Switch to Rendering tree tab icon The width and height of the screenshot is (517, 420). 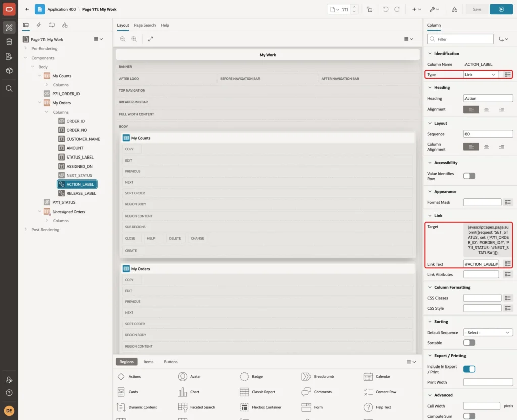point(26,25)
